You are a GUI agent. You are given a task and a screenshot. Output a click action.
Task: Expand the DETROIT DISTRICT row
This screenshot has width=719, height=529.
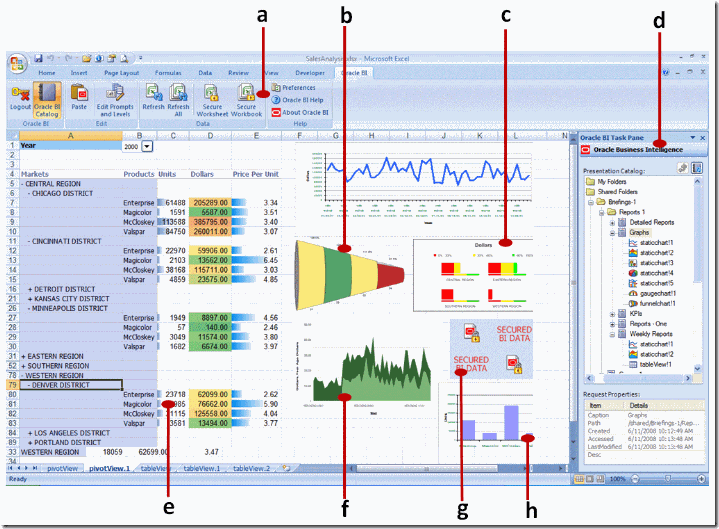tap(30, 289)
